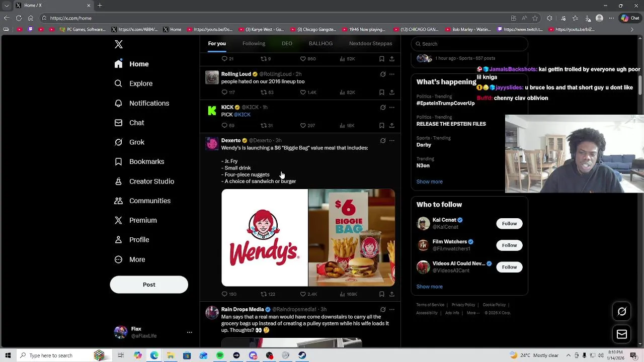
Task: Click the browser refresh button
Action: [x=19, y=18]
